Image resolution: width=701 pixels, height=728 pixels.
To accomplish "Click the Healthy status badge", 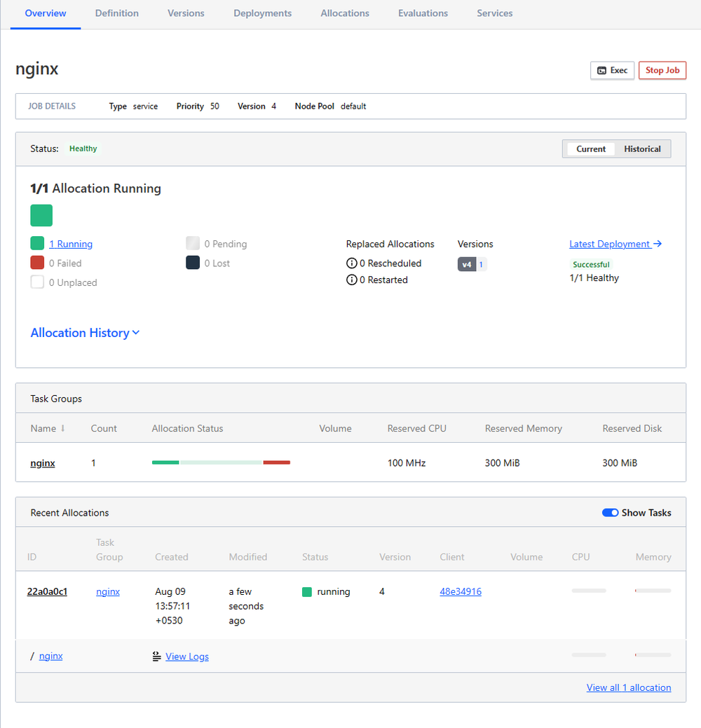I will (83, 149).
